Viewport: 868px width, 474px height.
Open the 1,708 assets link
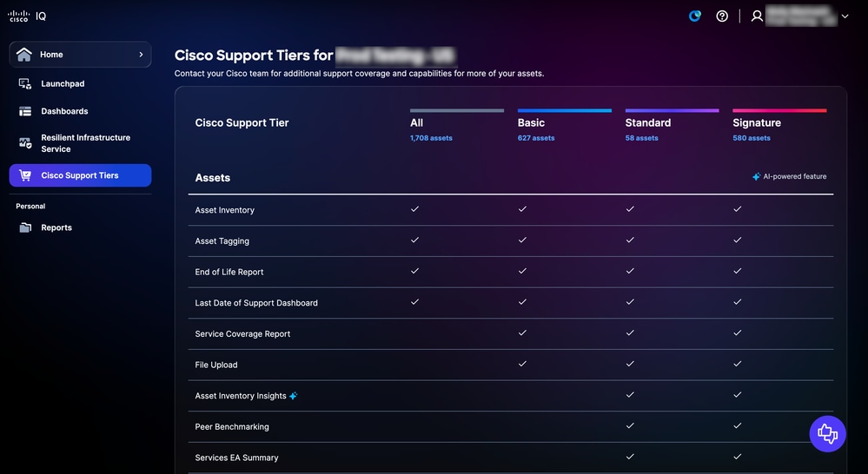(x=431, y=138)
